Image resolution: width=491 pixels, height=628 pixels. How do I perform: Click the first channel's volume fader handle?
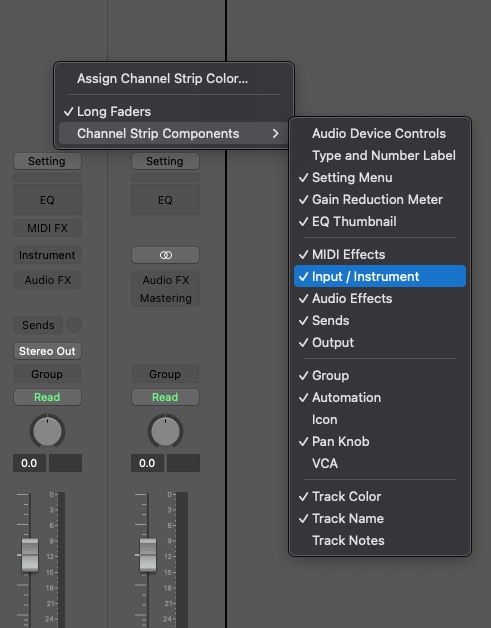(30, 555)
